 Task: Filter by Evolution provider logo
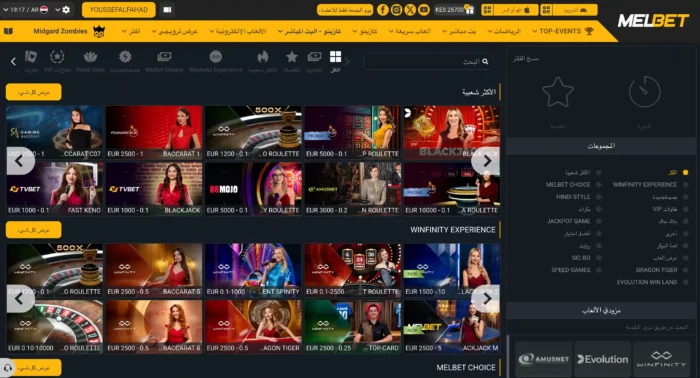603,359
